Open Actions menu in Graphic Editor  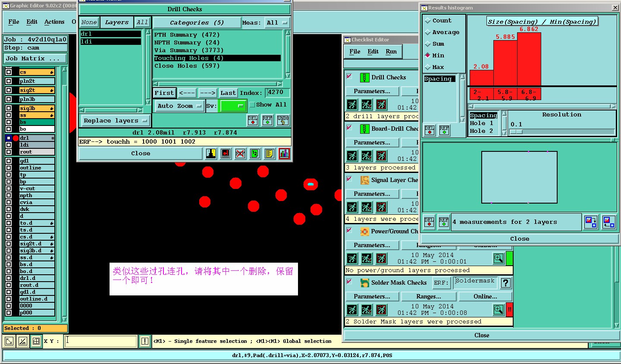click(54, 22)
